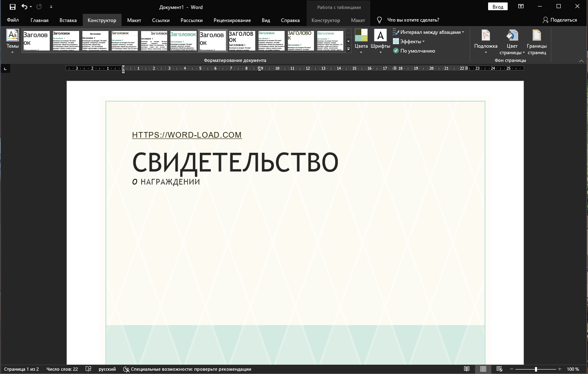
Task: Click the Вход sign-in button
Action: (497, 7)
